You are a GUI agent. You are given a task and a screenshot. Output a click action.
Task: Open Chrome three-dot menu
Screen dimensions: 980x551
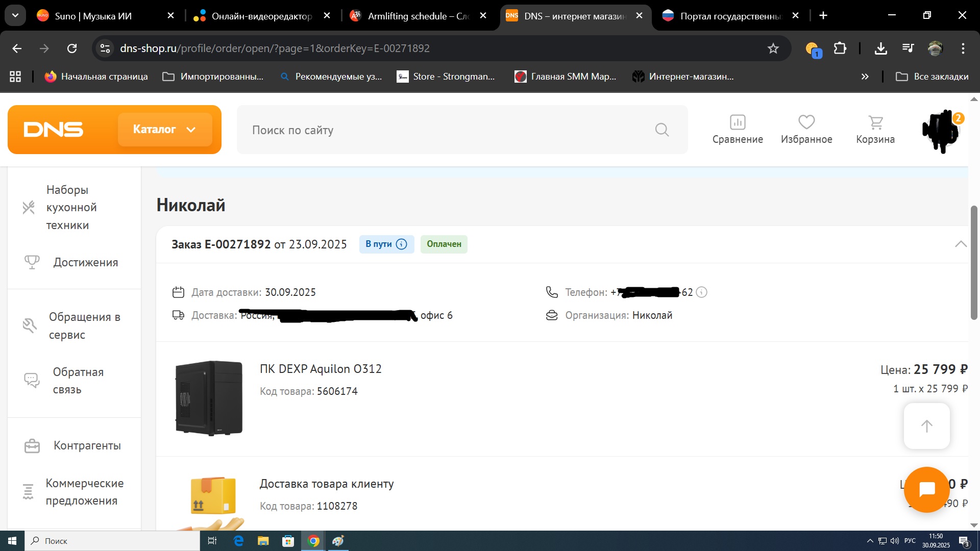click(963, 48)
